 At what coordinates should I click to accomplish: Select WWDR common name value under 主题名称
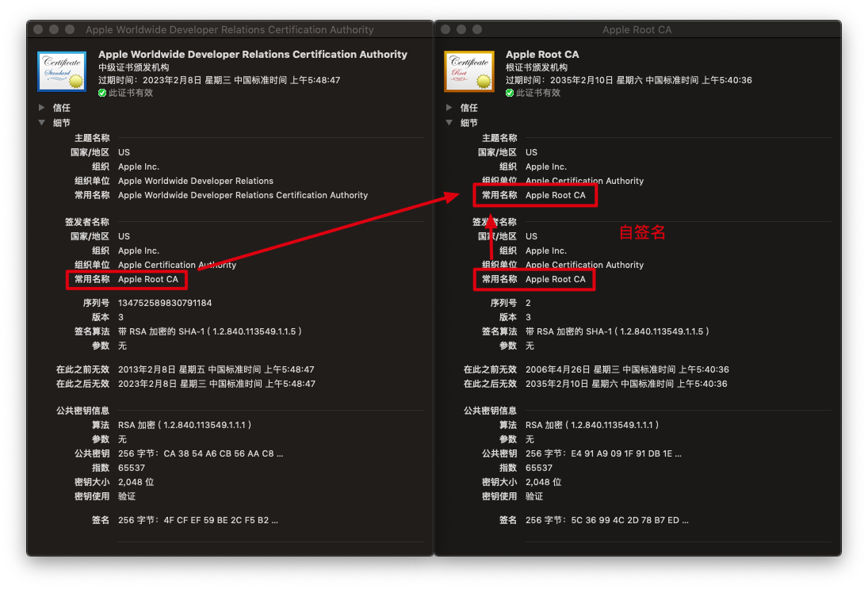pos(243,196)
